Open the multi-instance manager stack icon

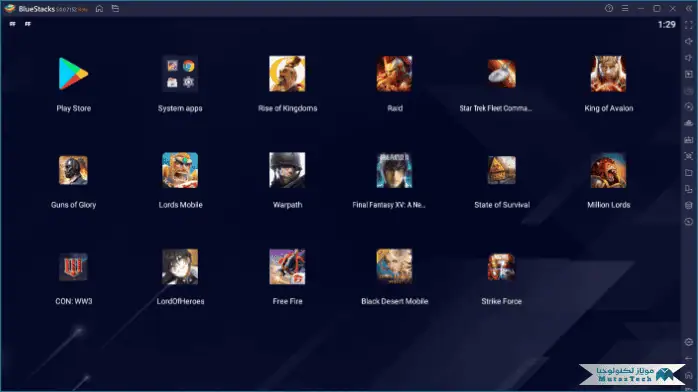point(689,205)
